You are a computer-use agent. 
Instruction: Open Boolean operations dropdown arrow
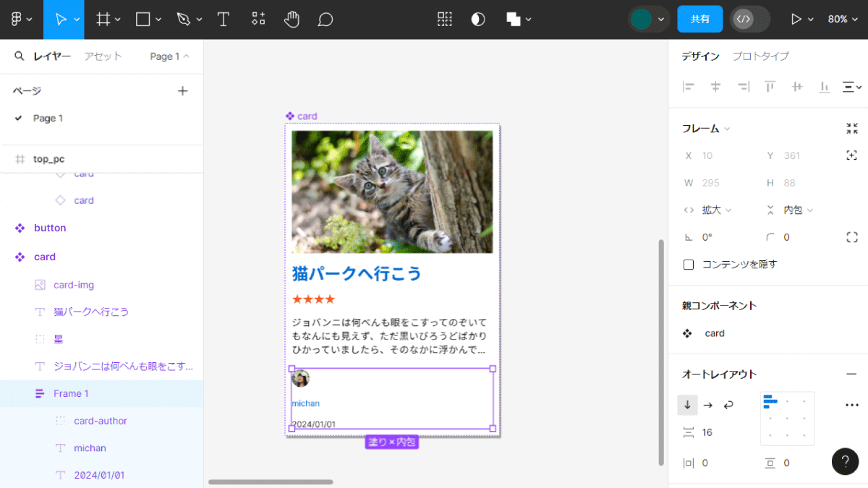[x=529, y=20]
